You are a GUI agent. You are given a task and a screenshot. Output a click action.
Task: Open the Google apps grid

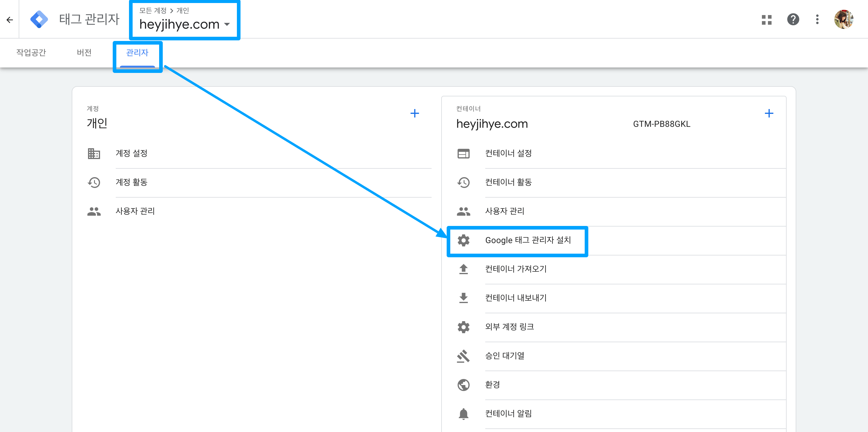click(x=766, y=20)
